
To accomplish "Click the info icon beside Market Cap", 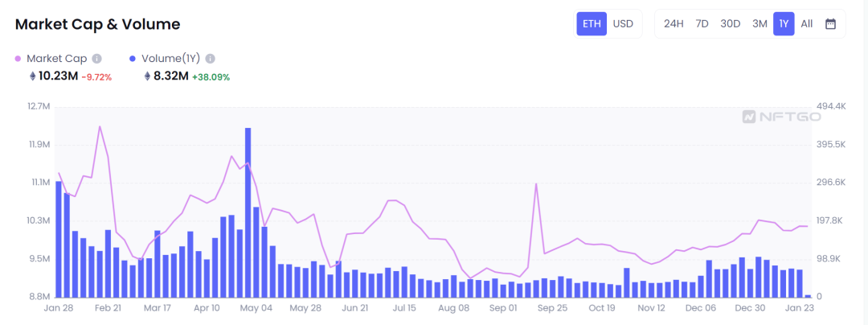I will [x=97, y=59].
